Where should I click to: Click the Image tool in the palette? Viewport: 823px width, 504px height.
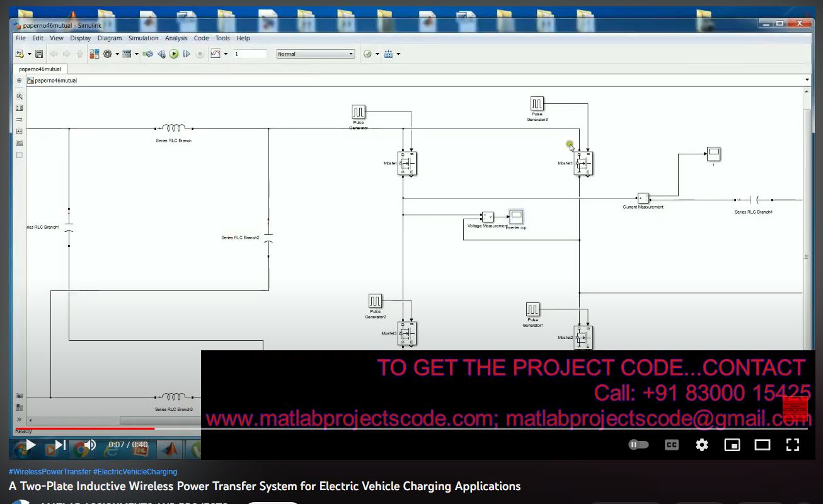[x=19, y=144]
